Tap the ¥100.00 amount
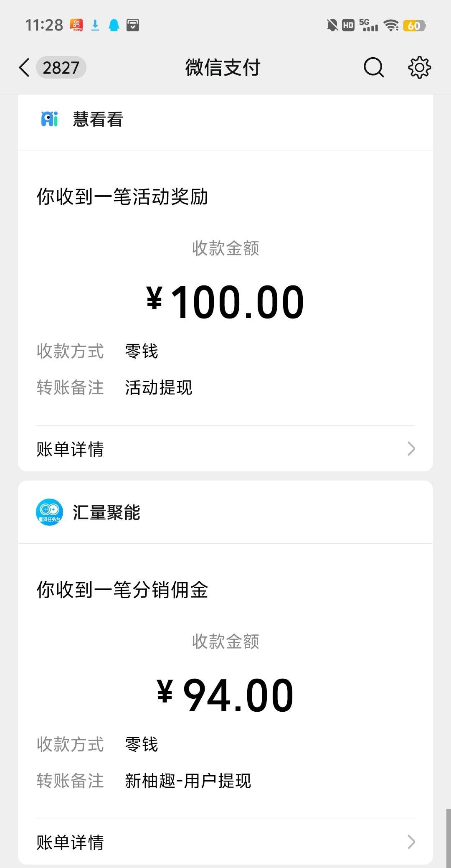The image size is (451, 868). (225, 302)
